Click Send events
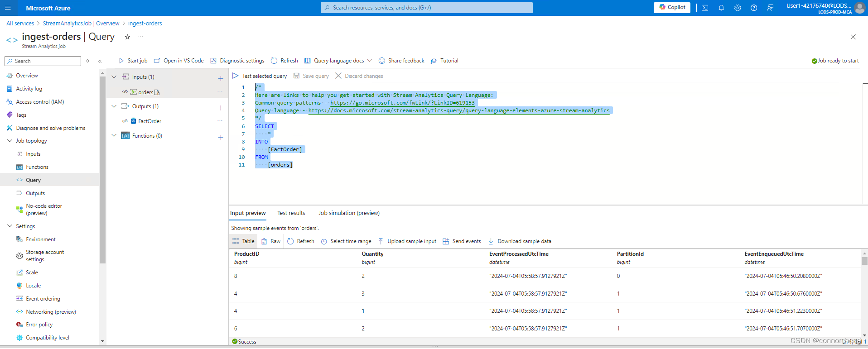Image resolution: width=868 pixels, height=349 pixels. coord(462,241)
